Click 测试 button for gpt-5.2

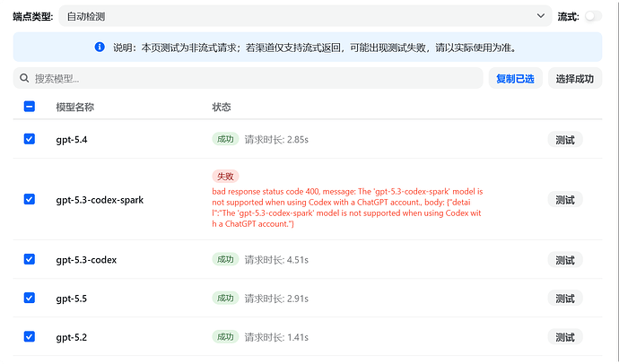[565, 337]
